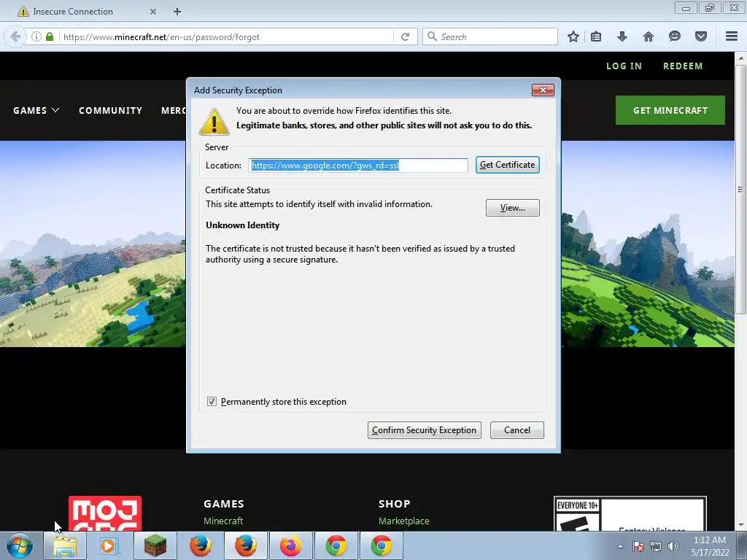Open site information icon in address bar
Image resolution: width=747 pixels, height=560 pixels.
tap(36, 36)
